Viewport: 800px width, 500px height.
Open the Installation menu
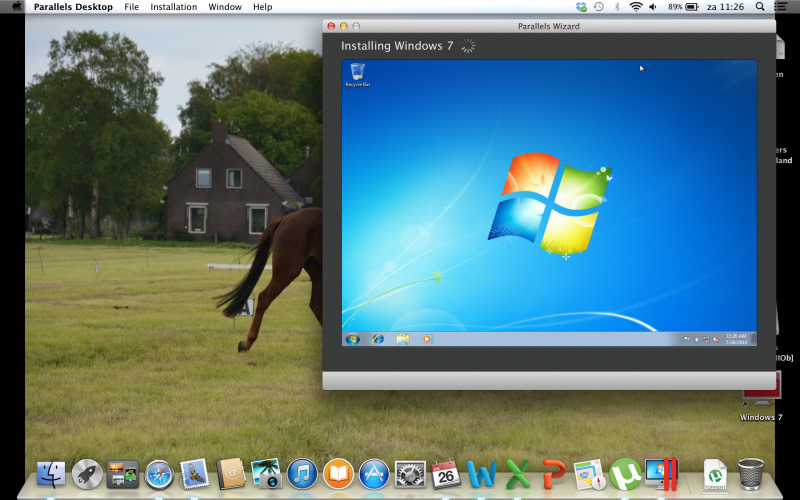(x=173, y=7)
